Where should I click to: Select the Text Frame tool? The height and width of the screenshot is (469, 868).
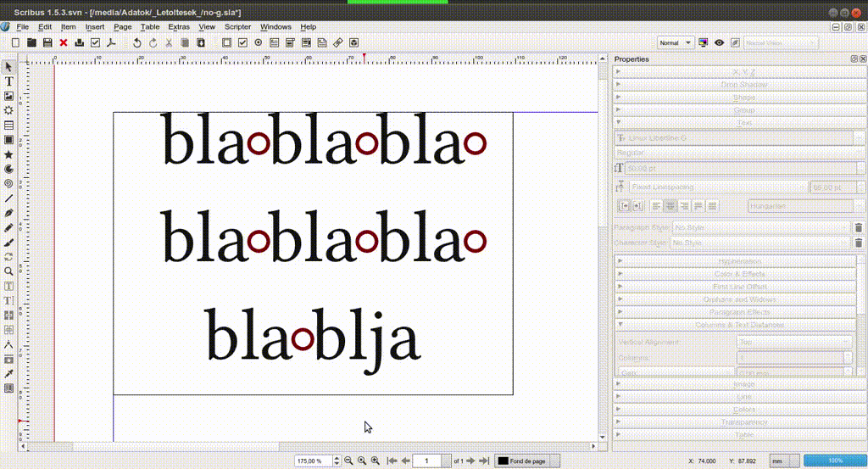pos(8,81)
